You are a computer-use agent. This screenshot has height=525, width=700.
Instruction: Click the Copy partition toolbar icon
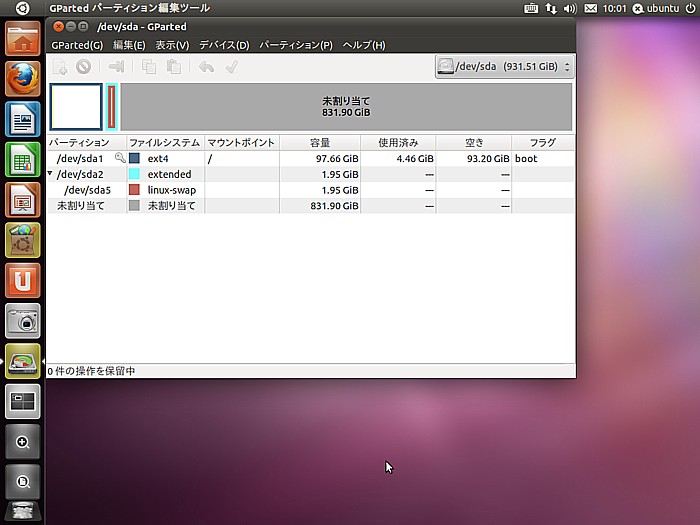(148, 67)
